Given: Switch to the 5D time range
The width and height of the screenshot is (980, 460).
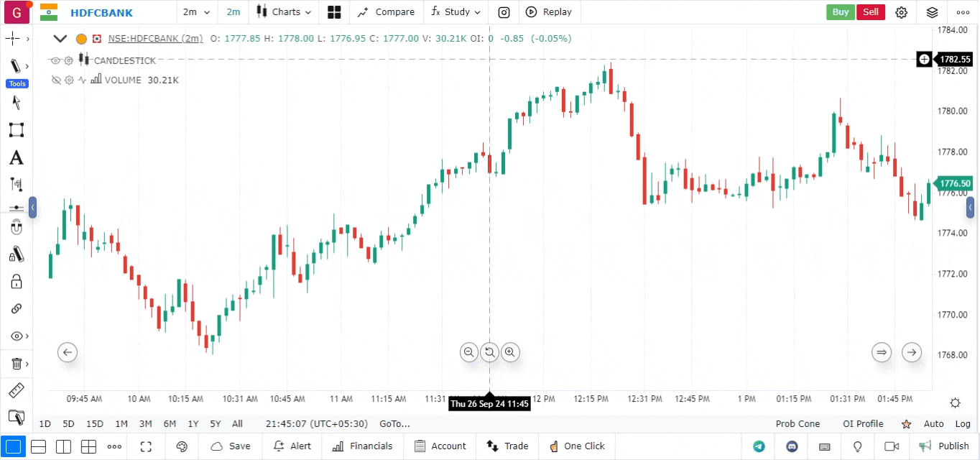Looking at the screenshot, I should [68, 424].
